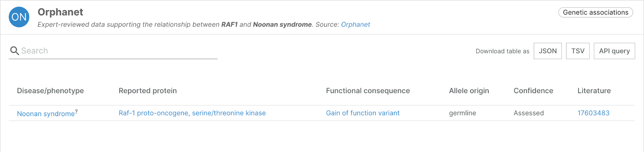Viewport: 644px width, 152px height.
Task: Download the table as TSV
Action: pyautogui.click(x=578, y=51)
